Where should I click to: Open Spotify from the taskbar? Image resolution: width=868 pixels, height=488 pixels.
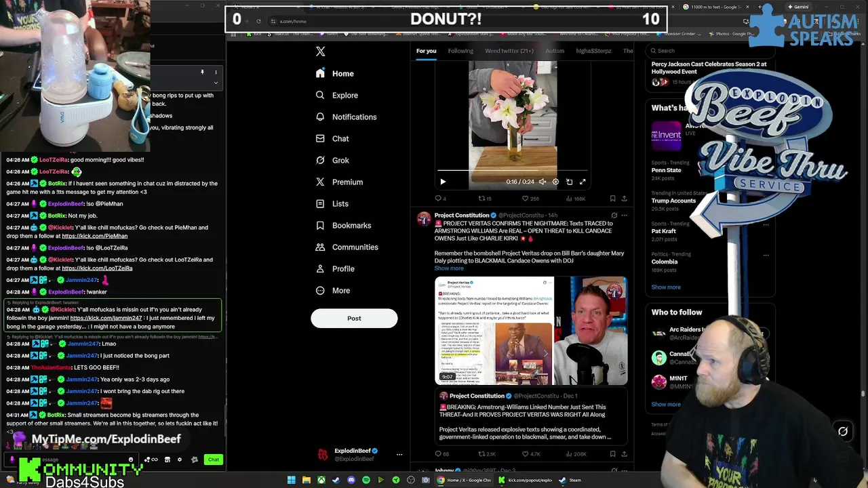366,480
